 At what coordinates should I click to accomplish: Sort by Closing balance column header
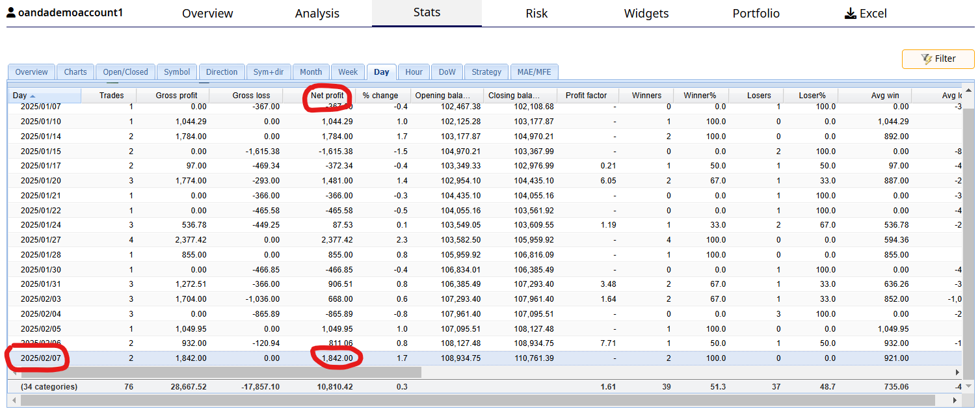coord(520,96)
